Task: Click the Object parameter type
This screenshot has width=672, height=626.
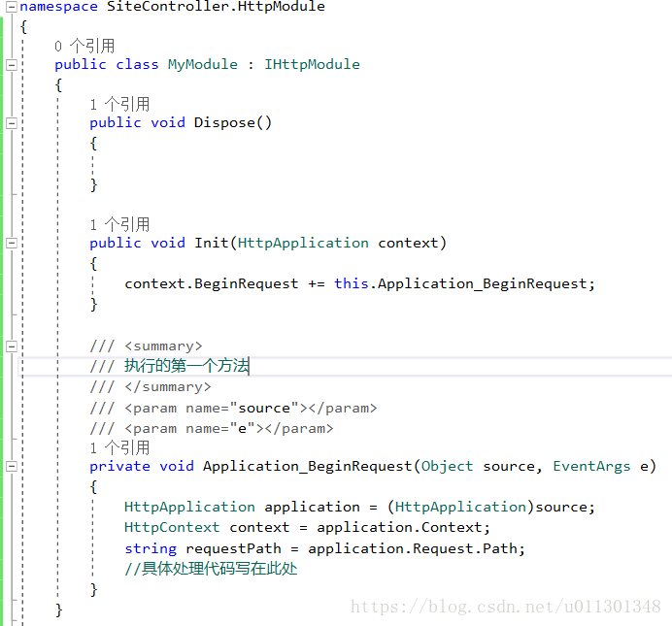Action: point(447,466)
